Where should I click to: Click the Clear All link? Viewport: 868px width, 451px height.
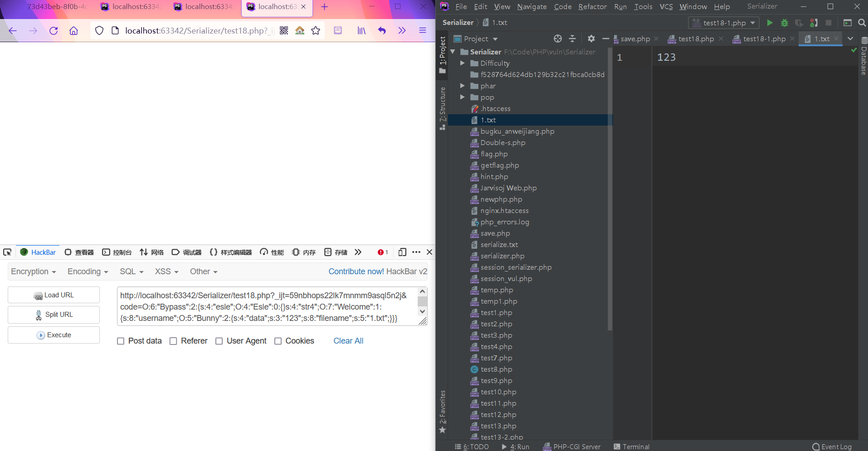pyautogui.click(x=348, y=341)
